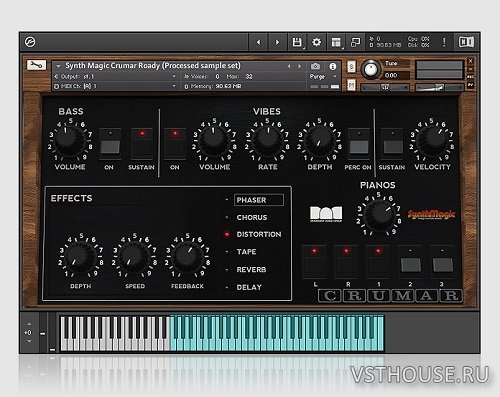The image size is (500, 397).
Task: Toggle the piano R switch
Action: pos(347,262)
